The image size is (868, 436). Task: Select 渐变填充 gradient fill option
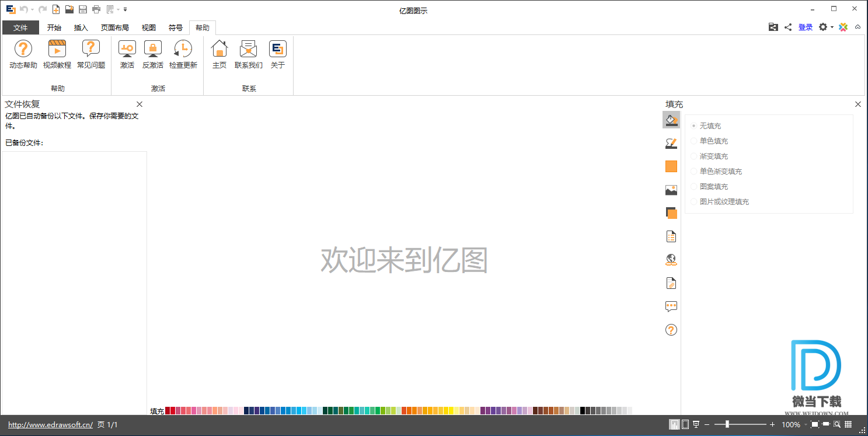[x=709, y=156]
